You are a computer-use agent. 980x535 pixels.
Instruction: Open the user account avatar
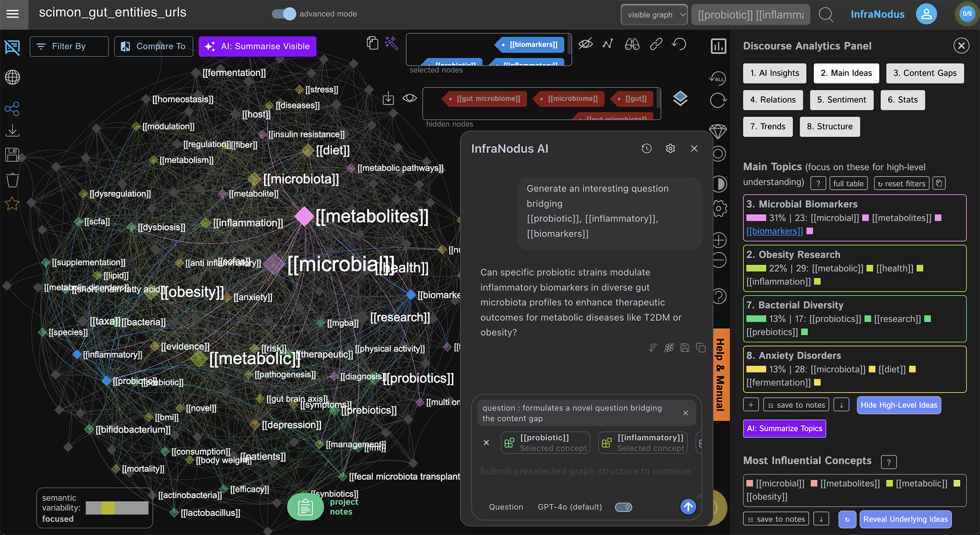926,14
